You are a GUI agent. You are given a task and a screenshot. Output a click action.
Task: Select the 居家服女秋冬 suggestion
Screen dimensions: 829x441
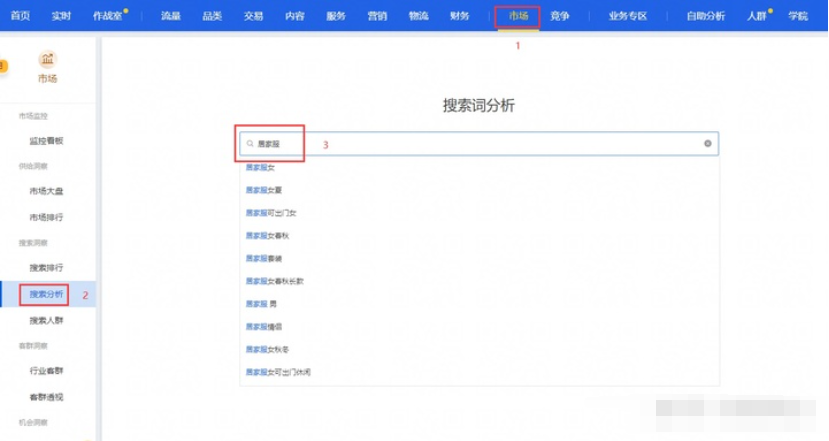tap(267, 349)
